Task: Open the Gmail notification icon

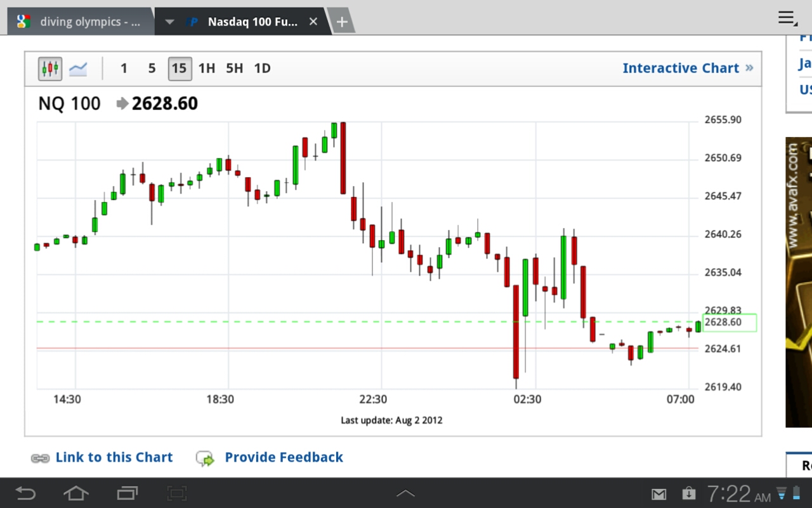Action: 659,493
